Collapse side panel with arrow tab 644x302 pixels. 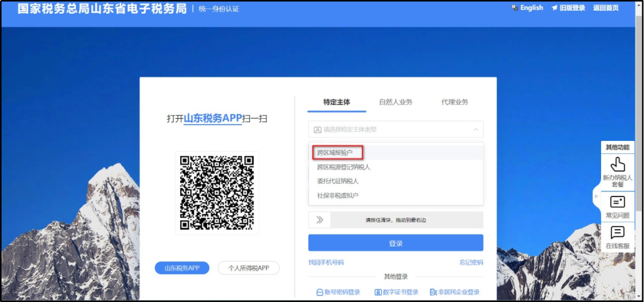(597, 197)
